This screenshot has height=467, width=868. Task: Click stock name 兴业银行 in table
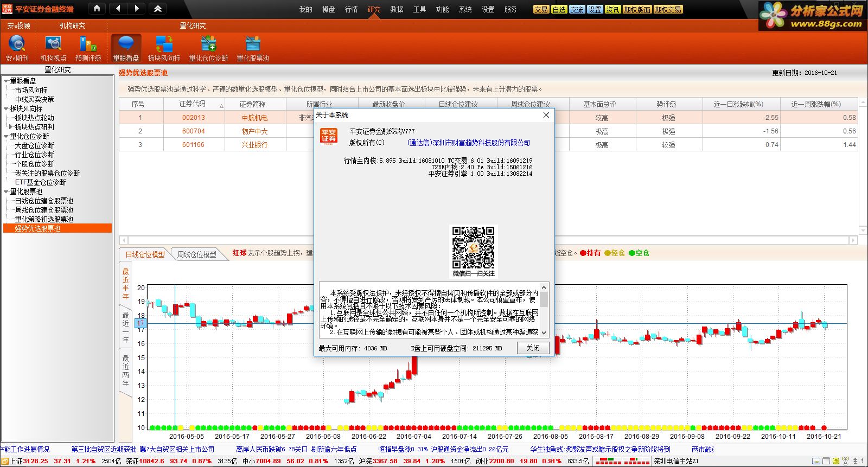pyautogui.click(x=254, y=145)
